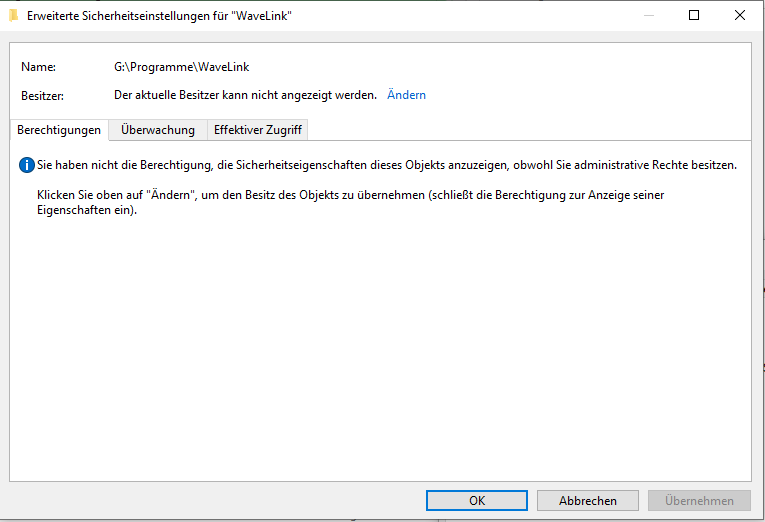The image size is (765, 522).
Task: Click the folder icon in title bar
Action: click(x=14, y=16)
